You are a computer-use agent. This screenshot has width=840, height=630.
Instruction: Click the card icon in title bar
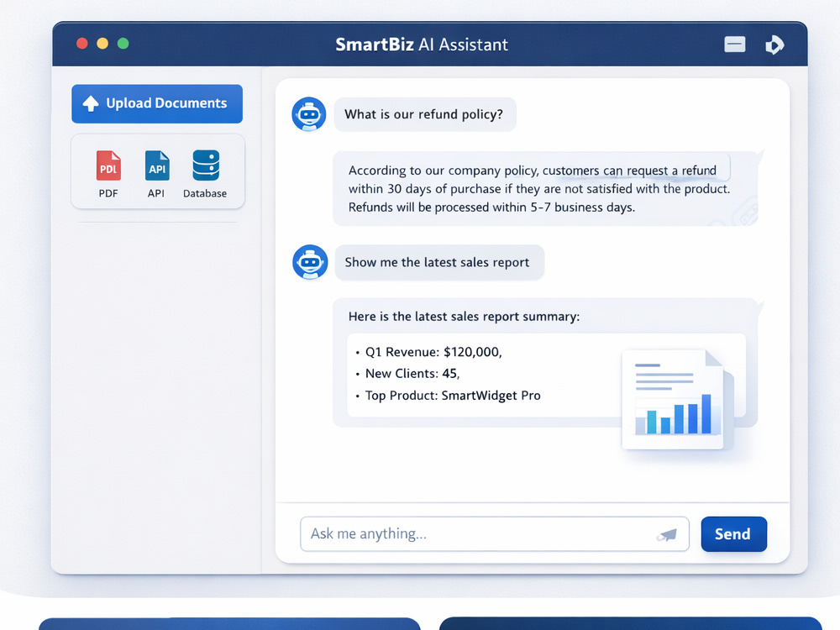click(x=734, y=45)
